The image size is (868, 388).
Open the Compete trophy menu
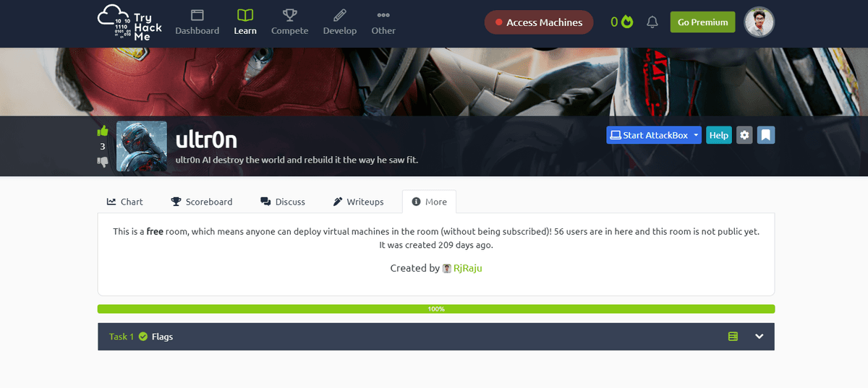289,22
